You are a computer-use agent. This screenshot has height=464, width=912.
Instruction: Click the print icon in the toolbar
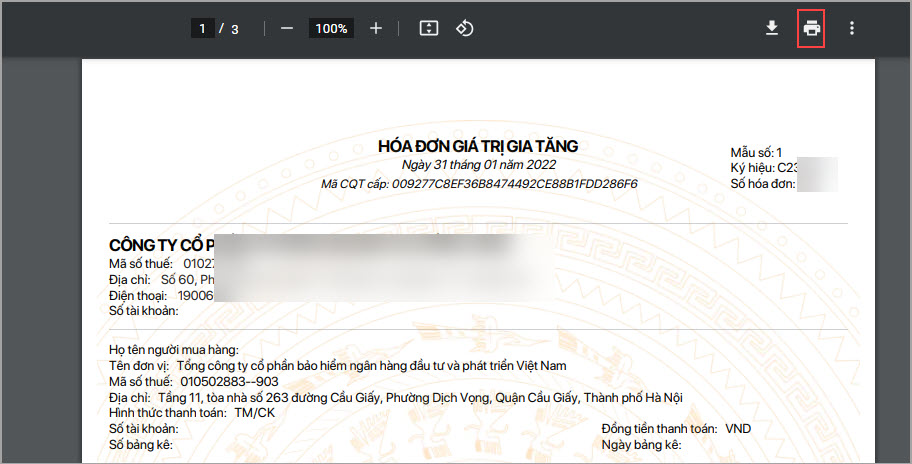811,28
